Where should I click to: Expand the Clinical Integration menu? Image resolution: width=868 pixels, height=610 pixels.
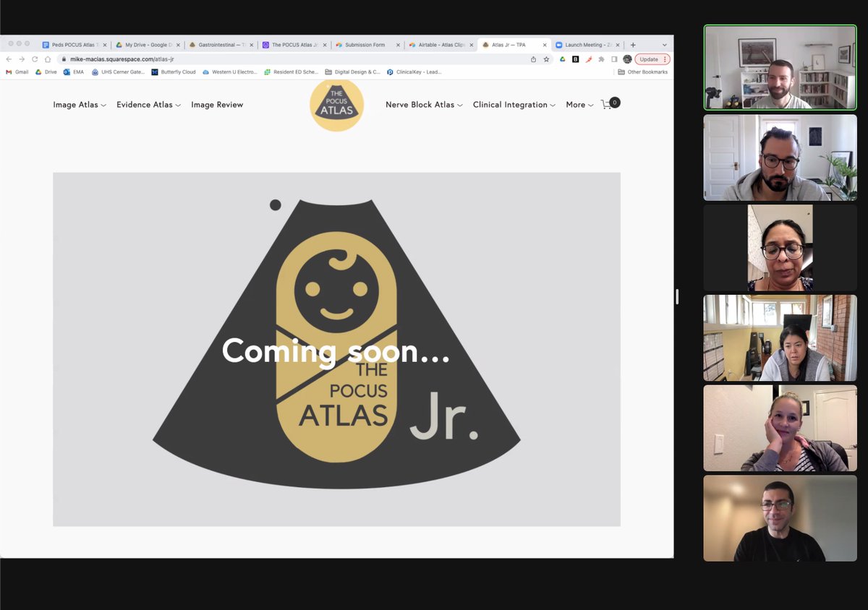[x=514, y=105]
